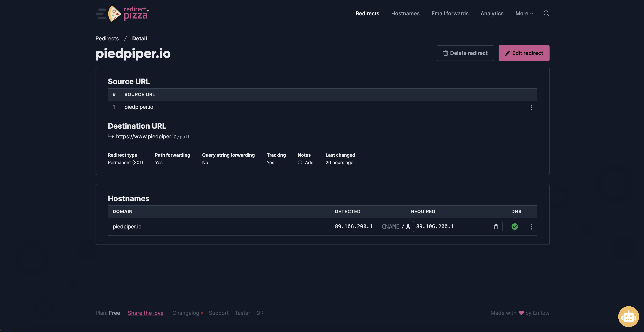This screenshot has height=332, width=644.
Task: Click the Share the love link
Action: click(x=145, y=313)
